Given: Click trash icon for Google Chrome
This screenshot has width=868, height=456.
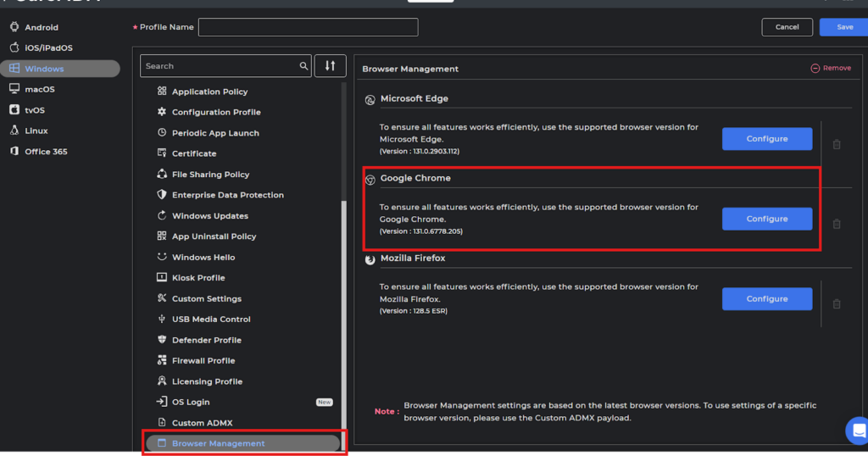Looking at the screenshot, I should pos(837,224).
